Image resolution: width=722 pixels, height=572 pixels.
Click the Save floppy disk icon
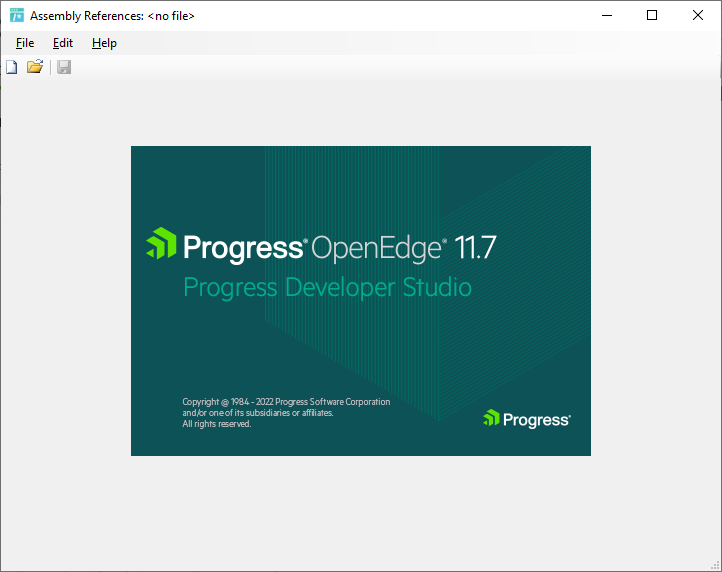(64, 67)
